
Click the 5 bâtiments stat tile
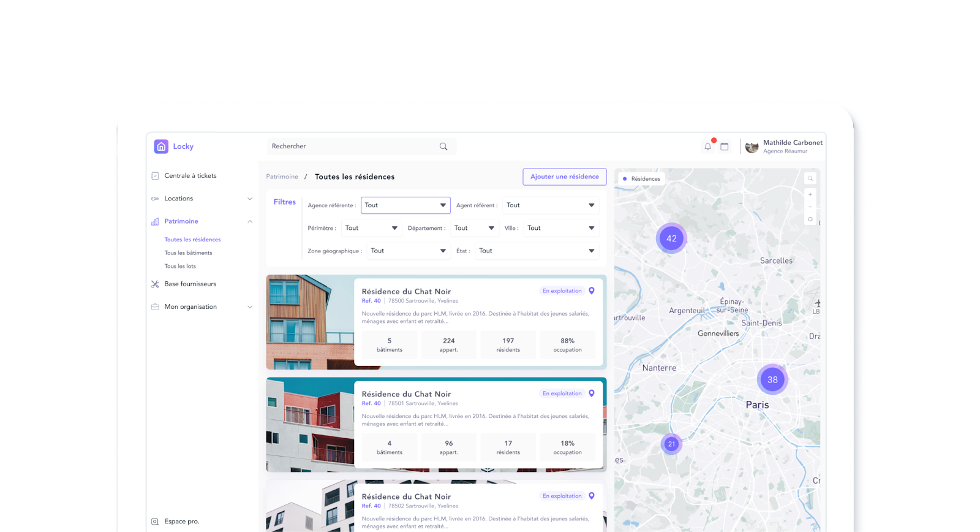click(390, 345)
